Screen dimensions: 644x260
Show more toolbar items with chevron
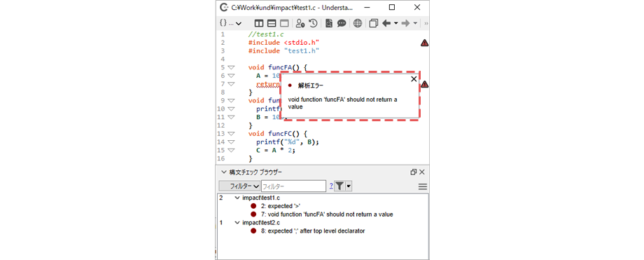tap(426, 23)
